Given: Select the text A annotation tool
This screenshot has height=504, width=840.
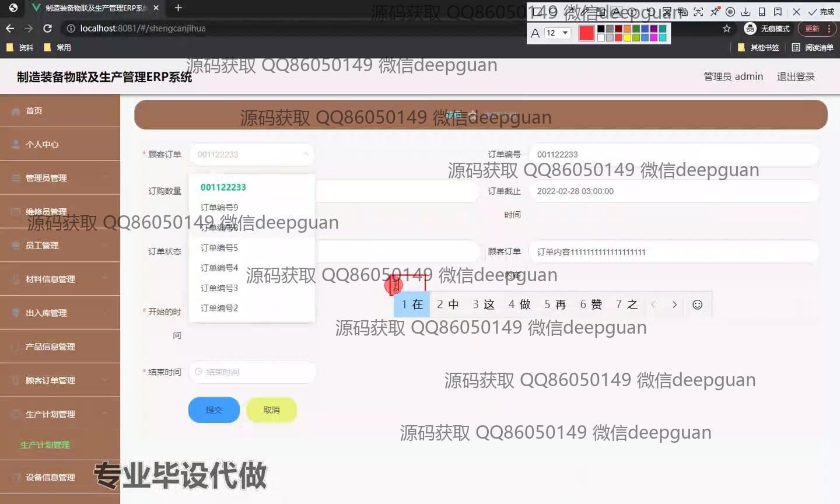Looking at the screenshot, I should click(x=616, y=12).
